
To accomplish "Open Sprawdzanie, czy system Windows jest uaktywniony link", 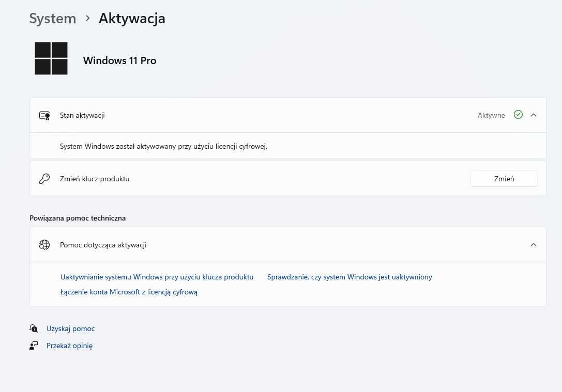I will (350, 277).
